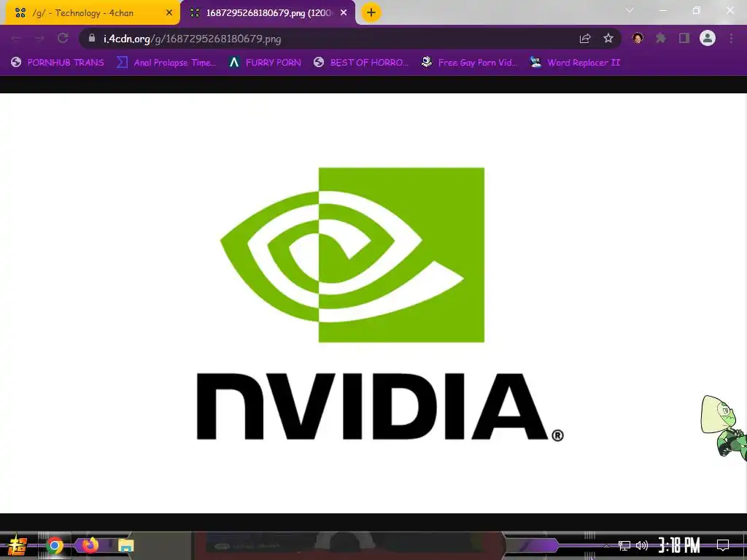This screenshot has height=560, width=747.
Task: Open the Word Replacer II bookmark
Action: coord(575,63)
